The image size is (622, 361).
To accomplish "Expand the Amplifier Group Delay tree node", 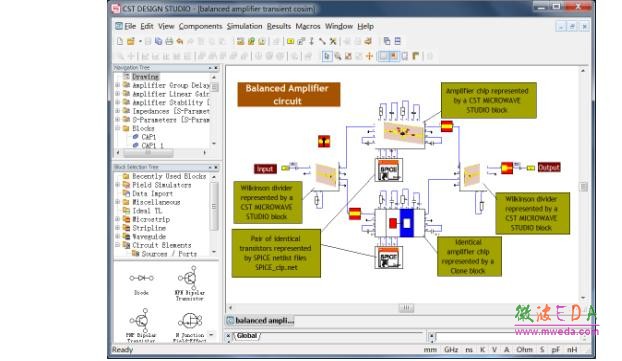I will 117,85.
